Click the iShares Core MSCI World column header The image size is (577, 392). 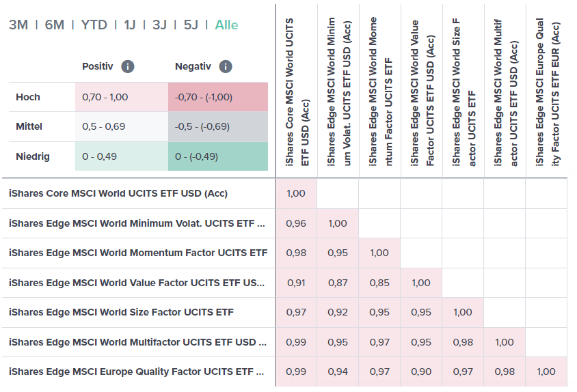(297, 92)
